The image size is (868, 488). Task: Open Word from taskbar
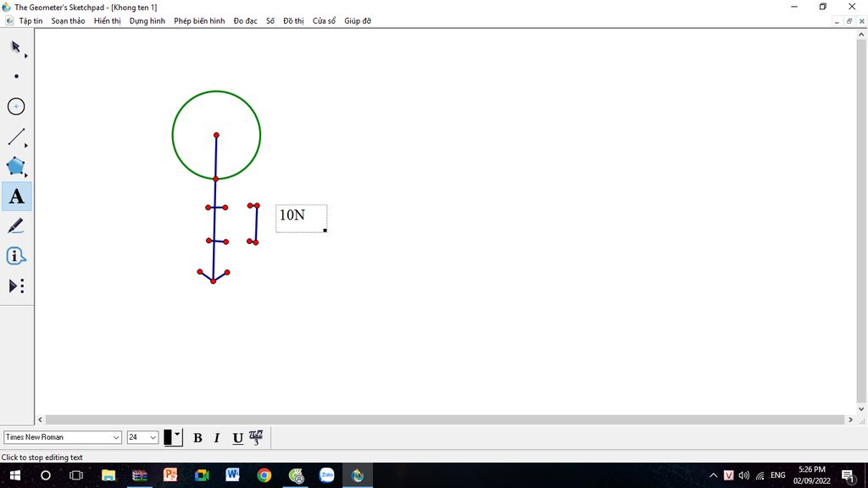click(232, 475)
